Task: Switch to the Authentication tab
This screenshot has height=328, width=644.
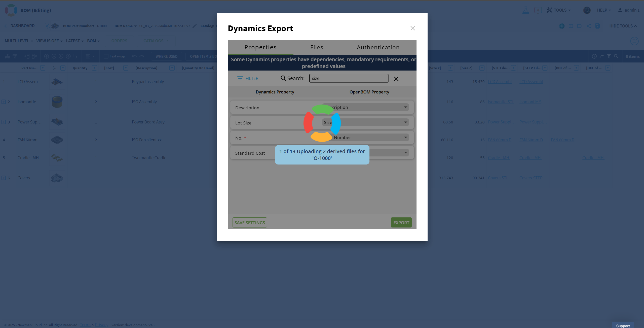Action: coord(378,47)
